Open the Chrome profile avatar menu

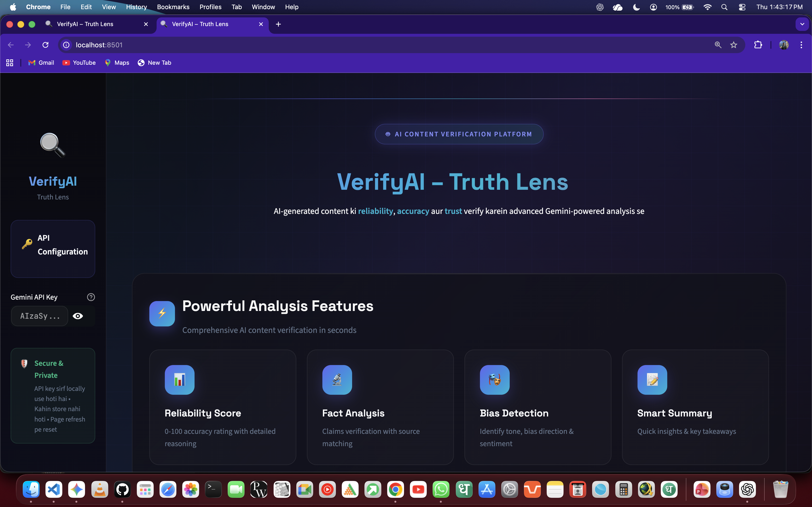coord(784,45)
